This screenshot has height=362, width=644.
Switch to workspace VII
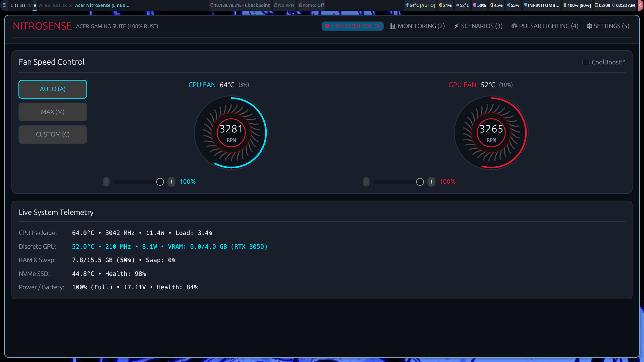point(48,5)
